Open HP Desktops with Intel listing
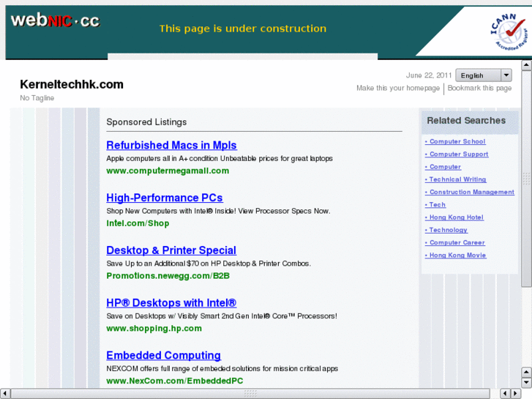This screenshot has height=399, width=532. coord(171,303)
